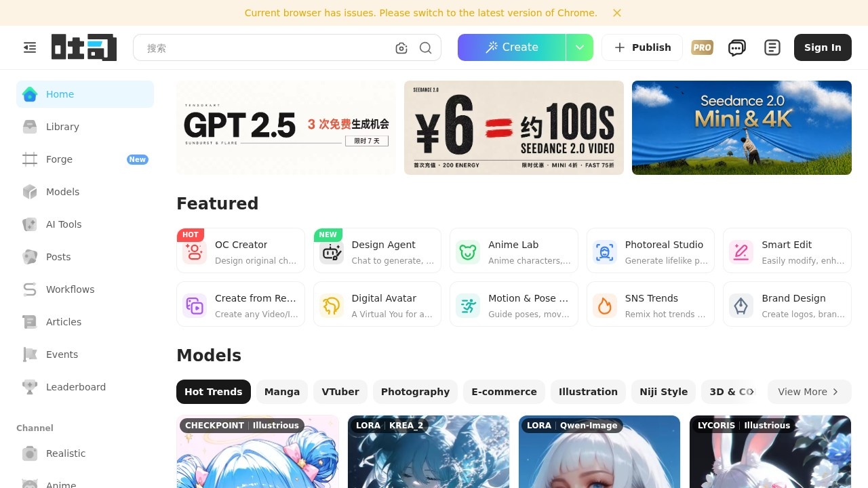Open Brand Design tool

tap(787, 304)
